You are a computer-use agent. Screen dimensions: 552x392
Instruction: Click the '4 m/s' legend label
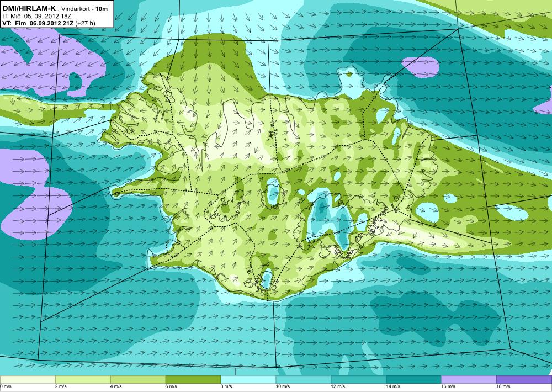(116, 386)
